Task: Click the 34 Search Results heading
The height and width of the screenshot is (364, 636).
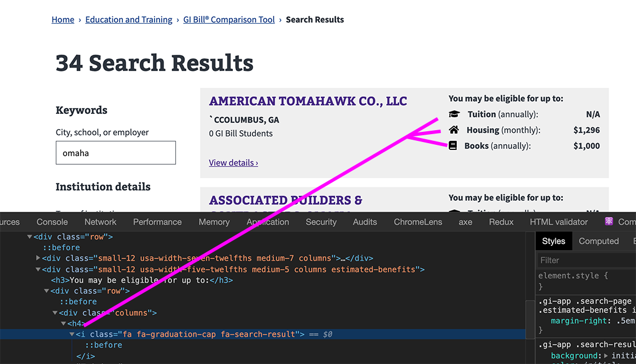Action: 154,63
